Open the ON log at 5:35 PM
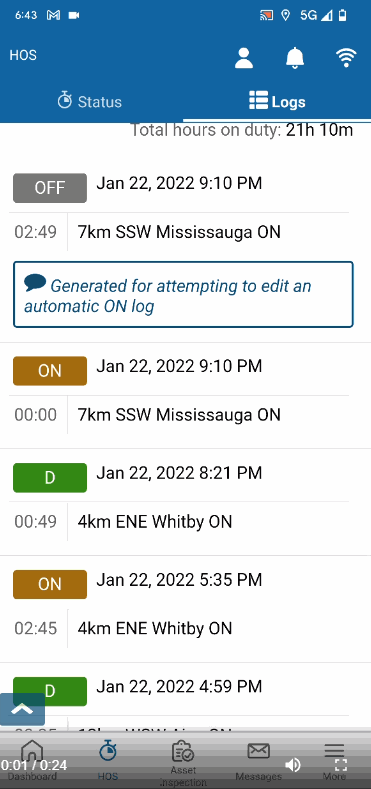 click(50, 584)
